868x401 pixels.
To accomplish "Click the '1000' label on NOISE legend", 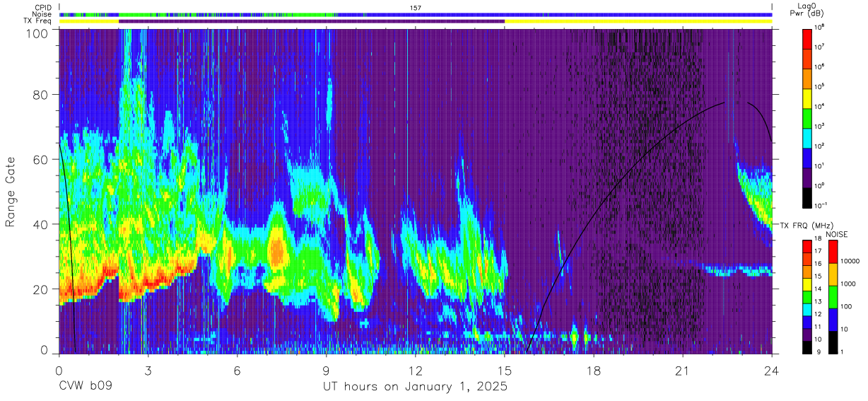I will (849, 284).
